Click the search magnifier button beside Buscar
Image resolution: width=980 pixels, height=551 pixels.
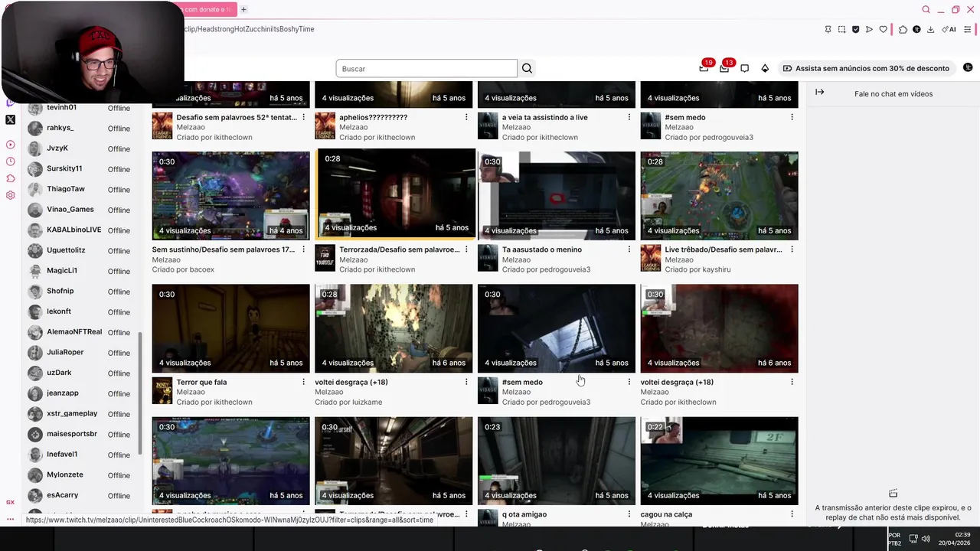(x=527, y=68)
